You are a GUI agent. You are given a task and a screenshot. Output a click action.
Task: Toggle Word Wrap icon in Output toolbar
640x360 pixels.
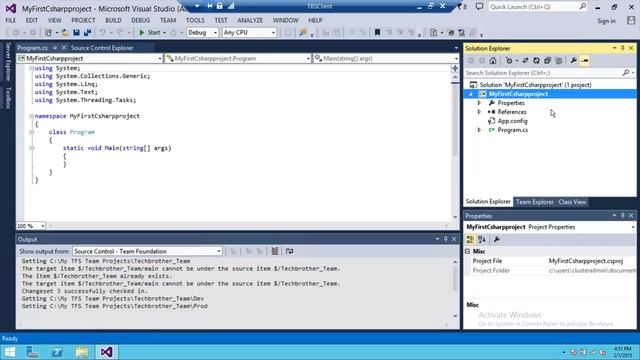pos(289,251)
